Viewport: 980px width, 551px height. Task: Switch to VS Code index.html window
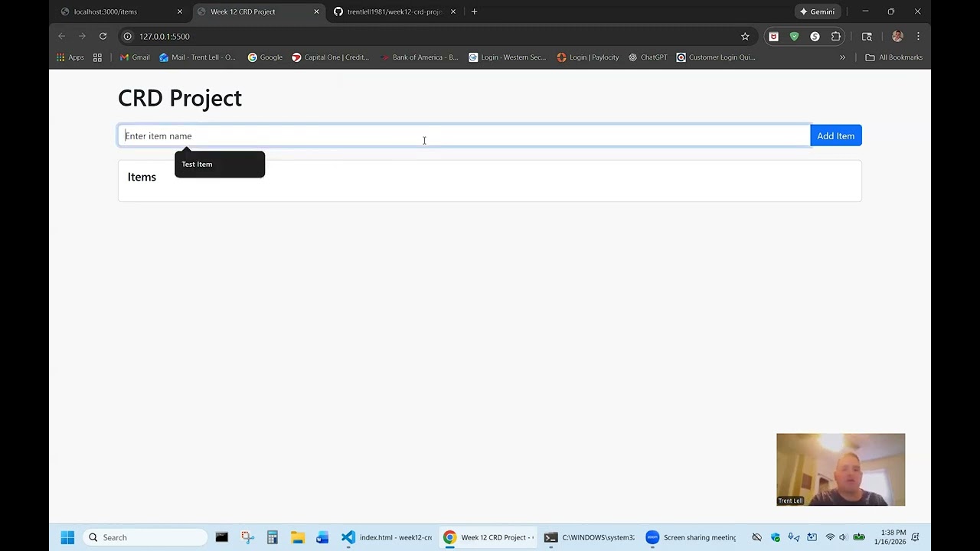pyautogui.click(x=387, y=537)
